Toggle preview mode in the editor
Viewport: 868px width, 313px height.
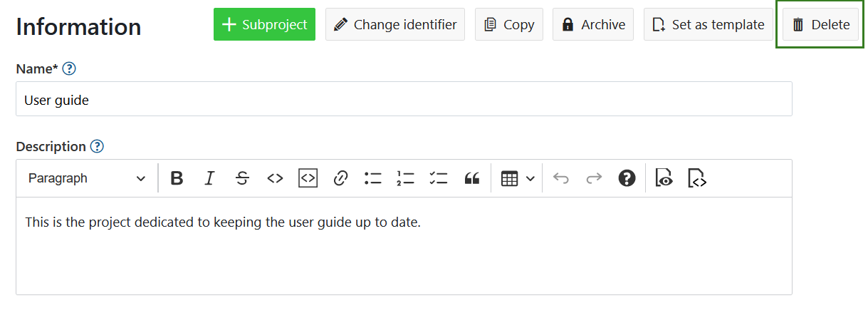pyautogui.click(x=664, y=178)
